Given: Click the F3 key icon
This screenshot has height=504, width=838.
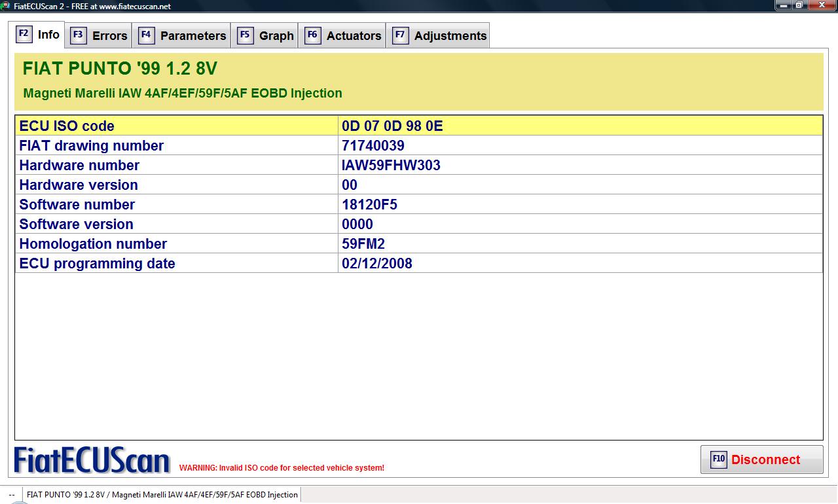Looking at the screenshot, I should [78, 35].
